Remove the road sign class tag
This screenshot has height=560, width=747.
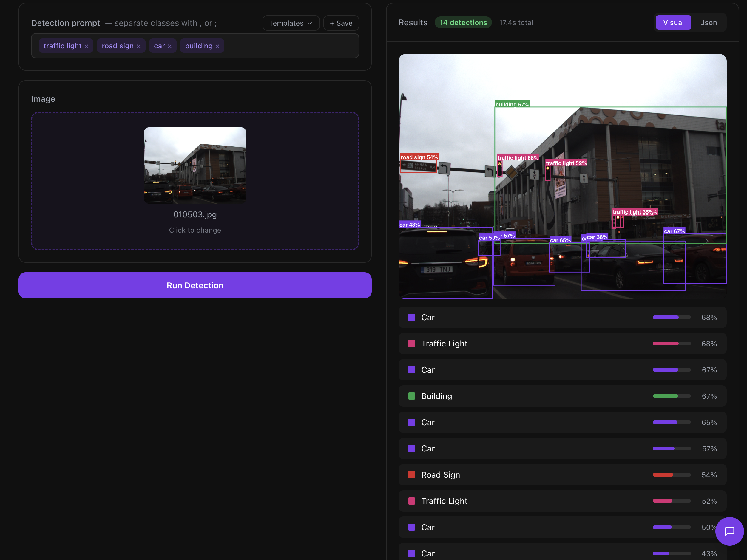138,46
